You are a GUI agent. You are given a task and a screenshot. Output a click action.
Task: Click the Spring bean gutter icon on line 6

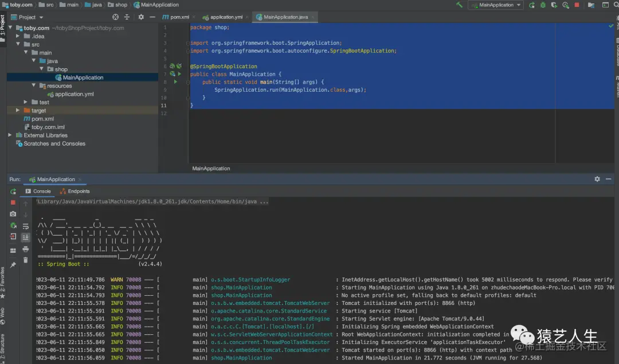tap(173, 66)
